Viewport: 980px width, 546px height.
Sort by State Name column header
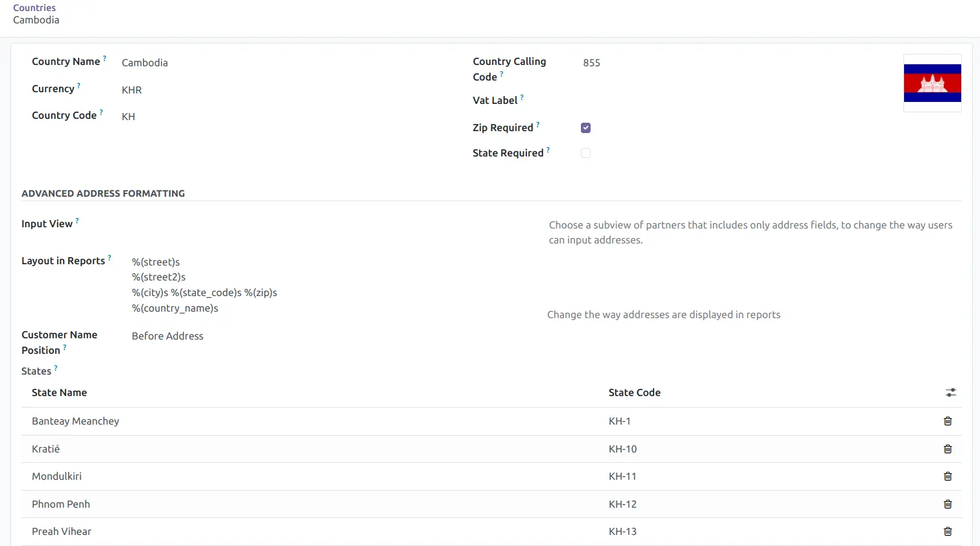[x=59, y=393]
